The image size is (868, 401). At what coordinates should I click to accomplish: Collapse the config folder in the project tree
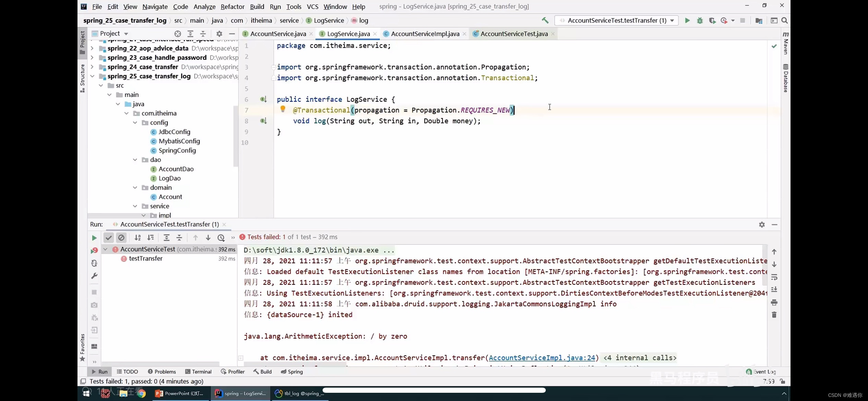[135, 122]
